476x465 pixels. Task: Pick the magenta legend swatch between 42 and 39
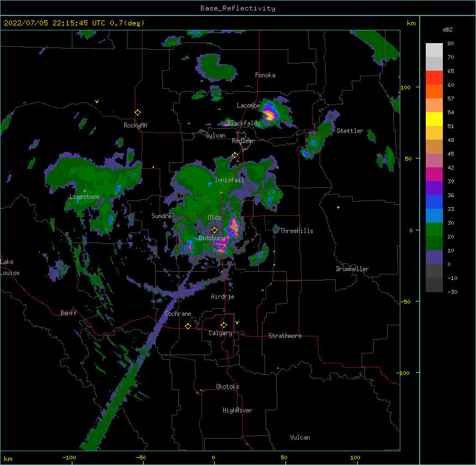[434, 174]
